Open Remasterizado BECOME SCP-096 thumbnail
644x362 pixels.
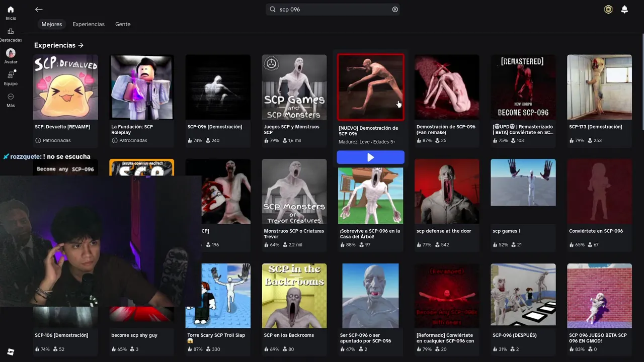523,87
